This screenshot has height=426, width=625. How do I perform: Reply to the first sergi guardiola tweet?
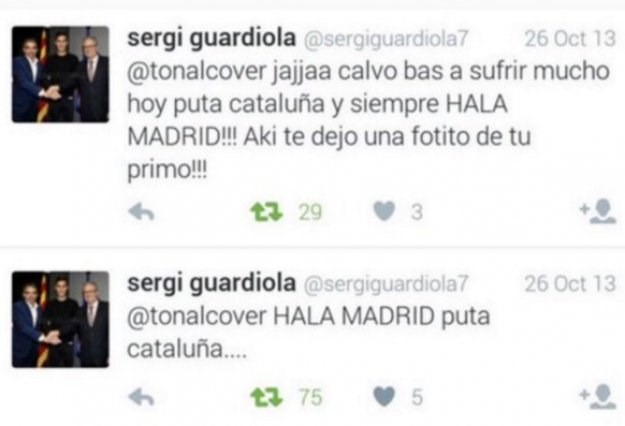(141, 212)
